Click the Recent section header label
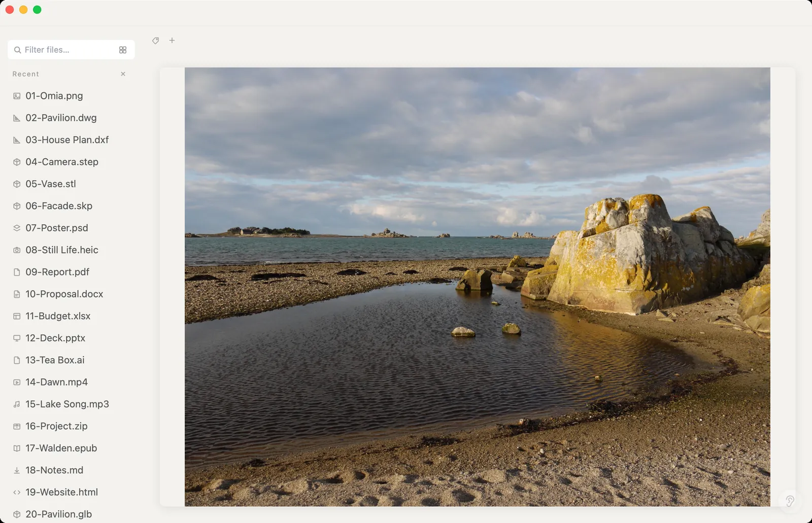This screenshot has height=523, width=812. pos(26,74)
